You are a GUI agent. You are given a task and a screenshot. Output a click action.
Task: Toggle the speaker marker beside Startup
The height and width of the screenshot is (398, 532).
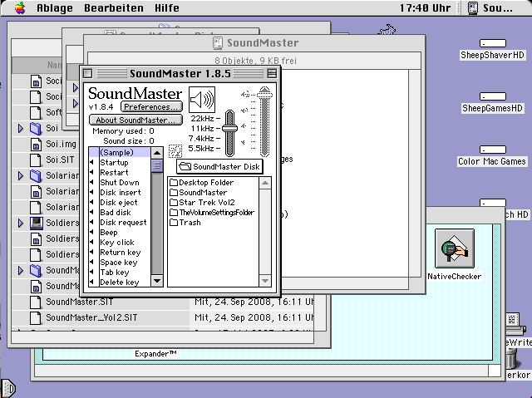(91, 162)
